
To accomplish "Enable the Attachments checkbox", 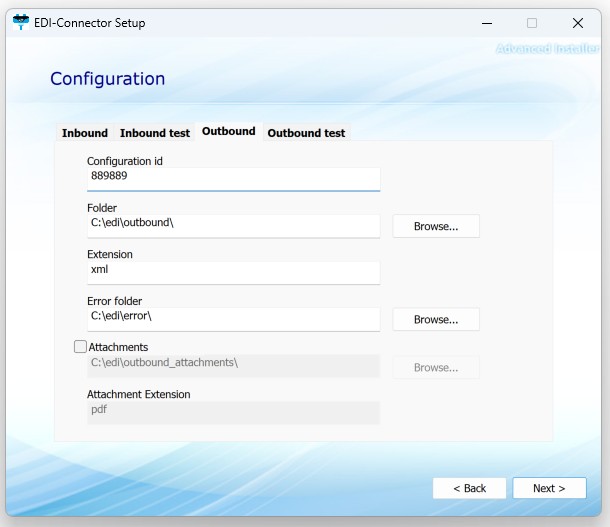I will 80,347.
